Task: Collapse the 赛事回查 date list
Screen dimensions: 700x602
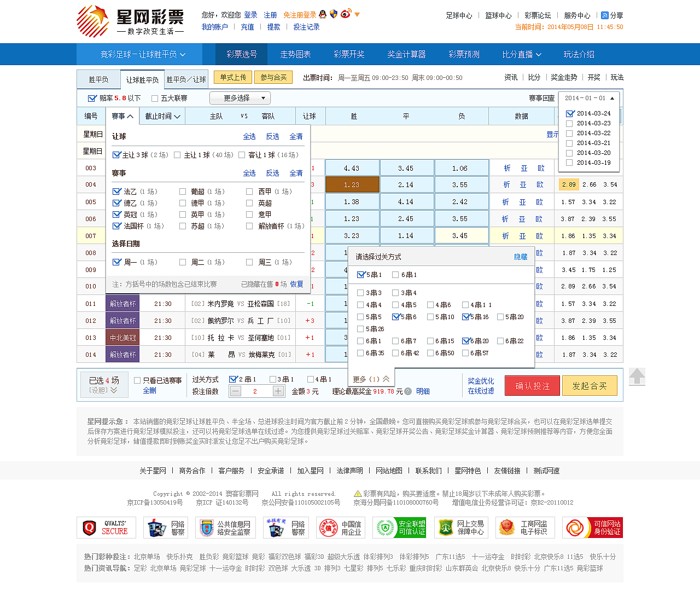Action: coord(612,99)
